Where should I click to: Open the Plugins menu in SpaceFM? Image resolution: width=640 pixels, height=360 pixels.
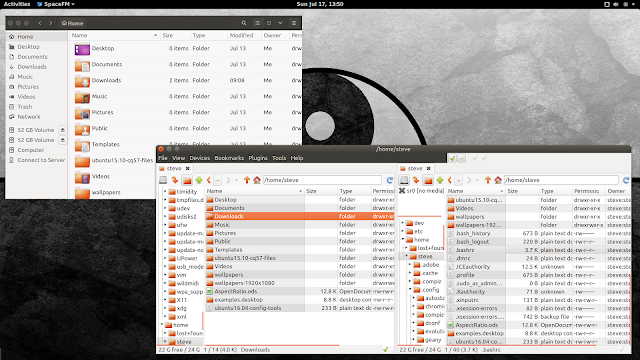pyautogui.click(x=258, y=158)
